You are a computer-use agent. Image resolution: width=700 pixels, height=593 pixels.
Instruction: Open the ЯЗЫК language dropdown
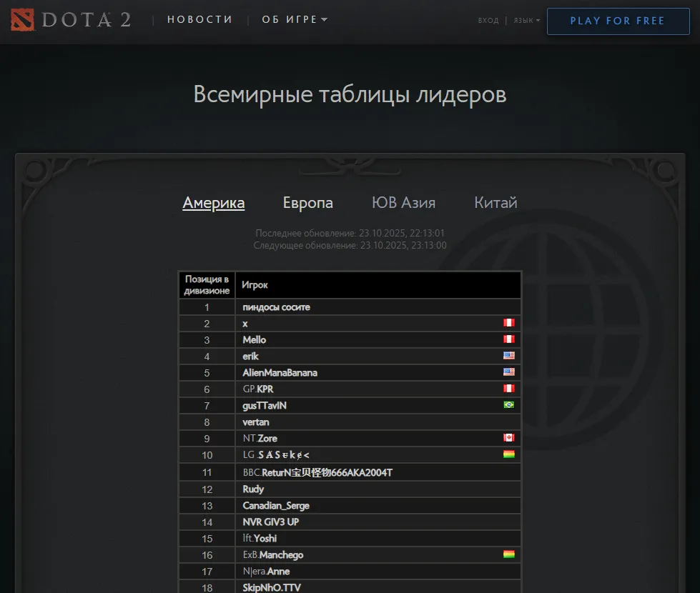[526, 21]
